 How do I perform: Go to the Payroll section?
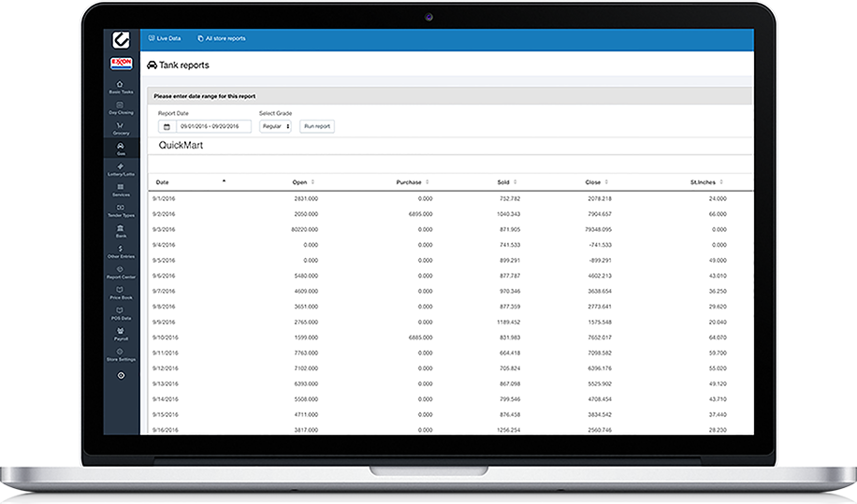tap(121, 334)
